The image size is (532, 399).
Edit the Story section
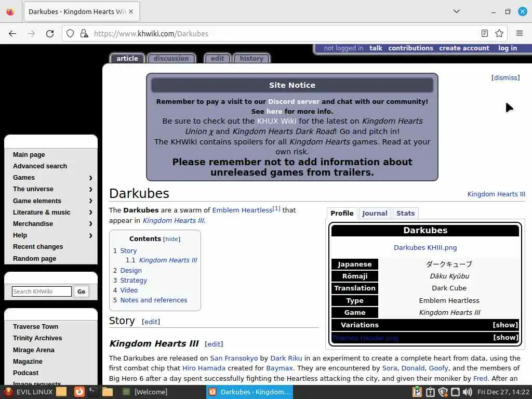(151, 322)
